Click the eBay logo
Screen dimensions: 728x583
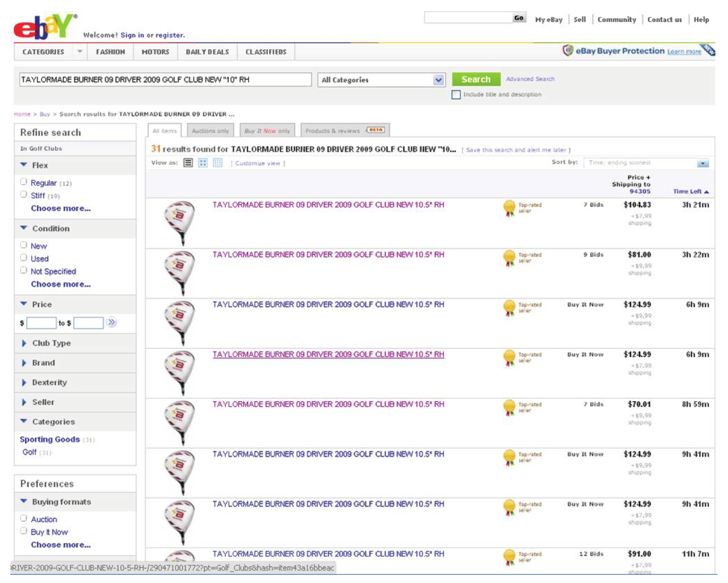[44, 26]
